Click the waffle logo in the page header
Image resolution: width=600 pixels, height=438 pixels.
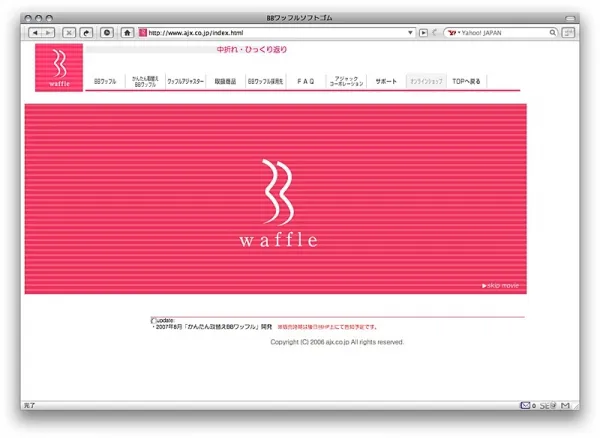59,67
